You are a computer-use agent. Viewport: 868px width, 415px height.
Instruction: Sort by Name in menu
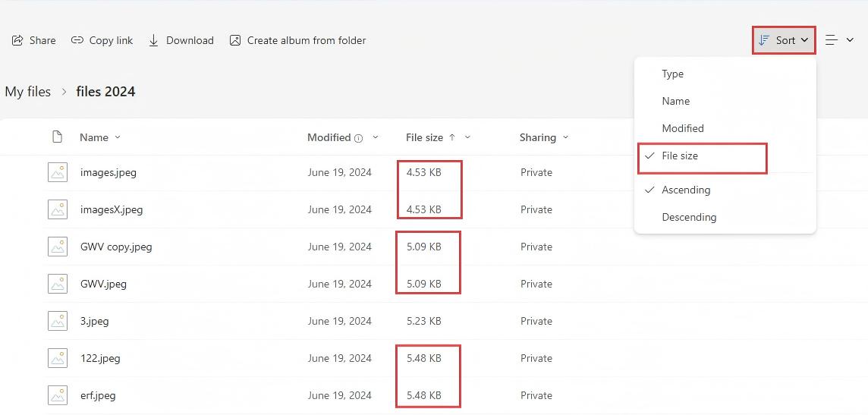coord(675,101)
